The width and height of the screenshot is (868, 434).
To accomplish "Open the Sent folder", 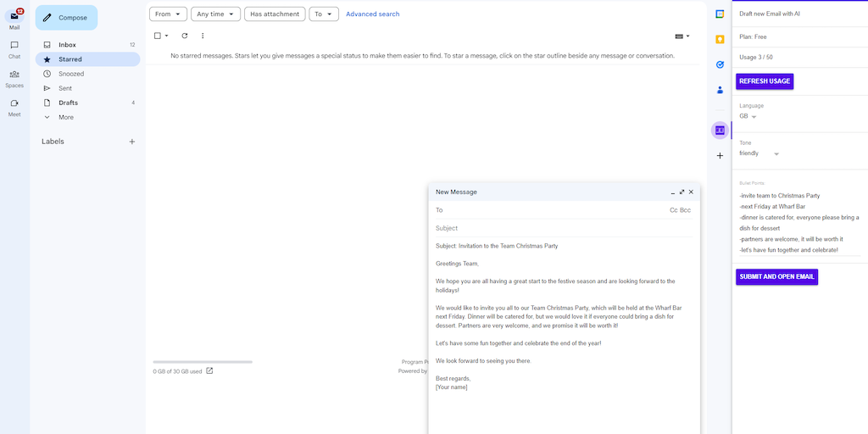I will coord(87,88).
